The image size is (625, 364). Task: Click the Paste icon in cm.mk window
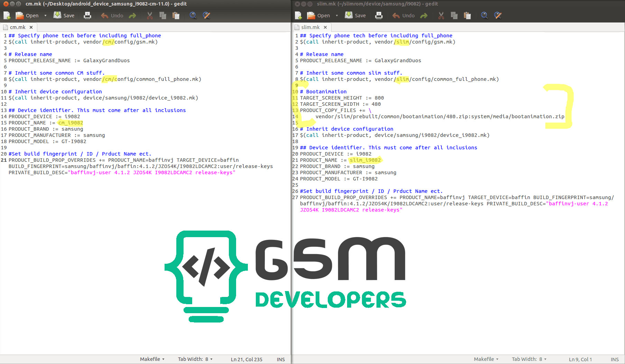pyautogui.click(x=176, y=16)
